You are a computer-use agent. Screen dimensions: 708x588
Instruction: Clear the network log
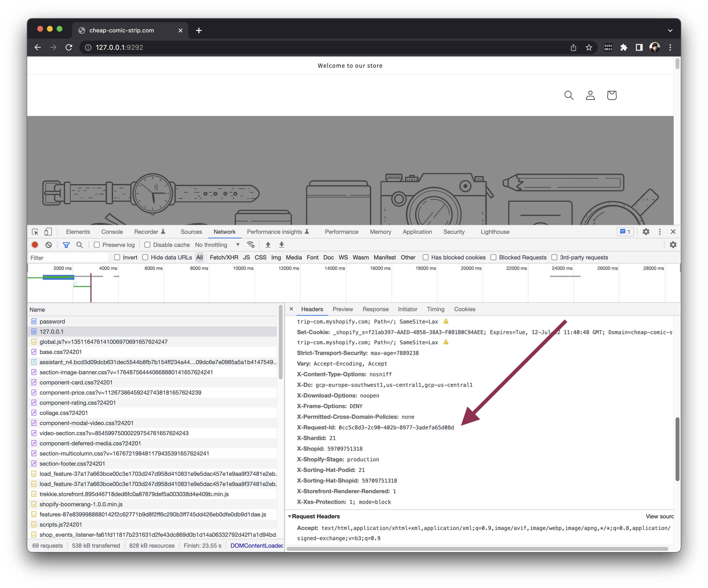coord(49,245)
